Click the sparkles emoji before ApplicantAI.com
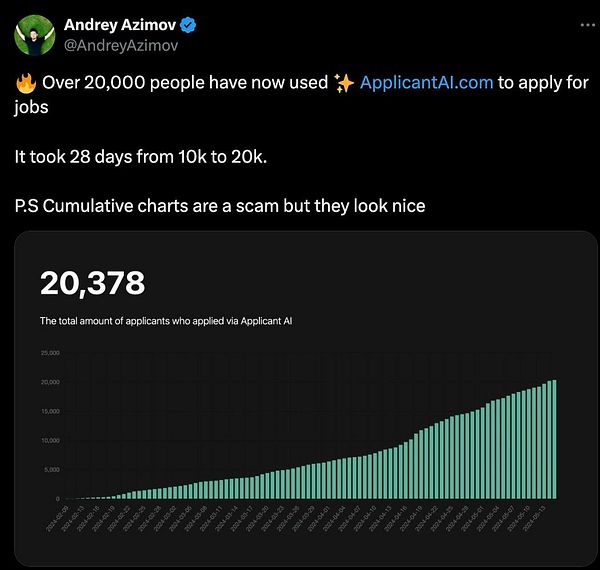The image size is (600, 570). point(344,83)
